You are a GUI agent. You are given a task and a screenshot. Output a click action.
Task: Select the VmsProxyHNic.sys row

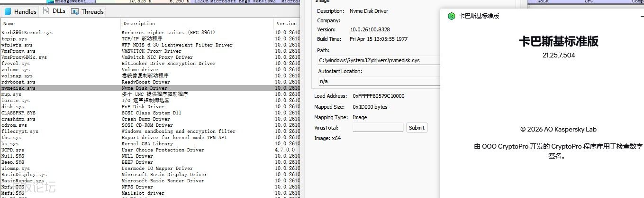pos(150,57)
